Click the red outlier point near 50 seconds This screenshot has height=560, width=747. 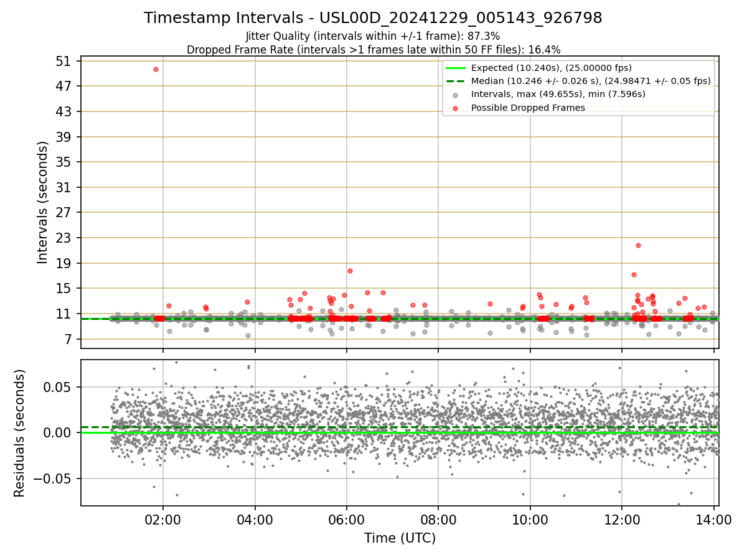[156, 69]
